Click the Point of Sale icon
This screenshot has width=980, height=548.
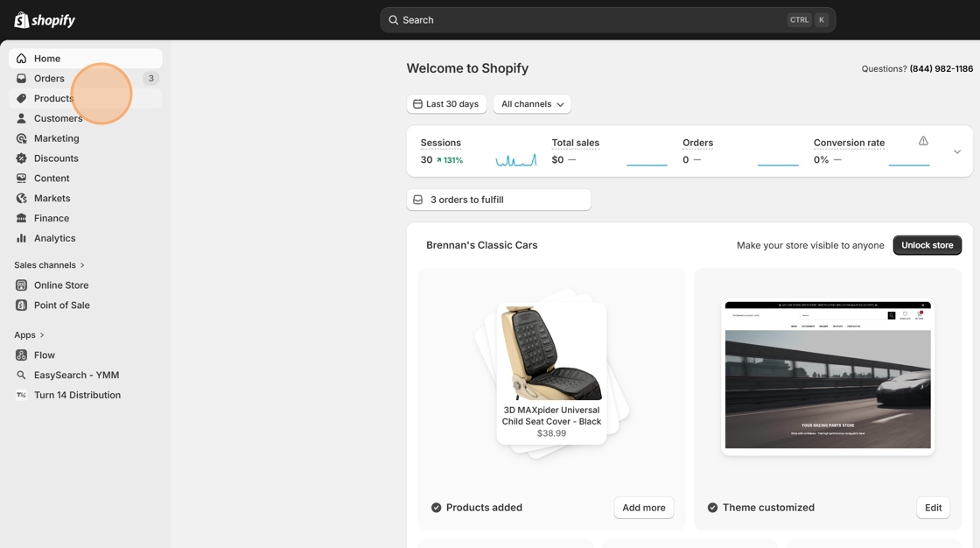click(x=21, y=306)
